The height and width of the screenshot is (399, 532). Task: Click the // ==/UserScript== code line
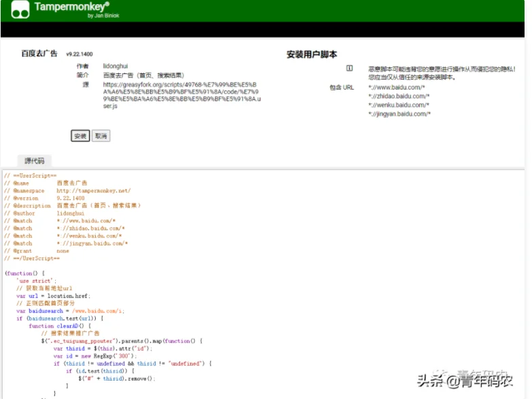click(31, 258)
